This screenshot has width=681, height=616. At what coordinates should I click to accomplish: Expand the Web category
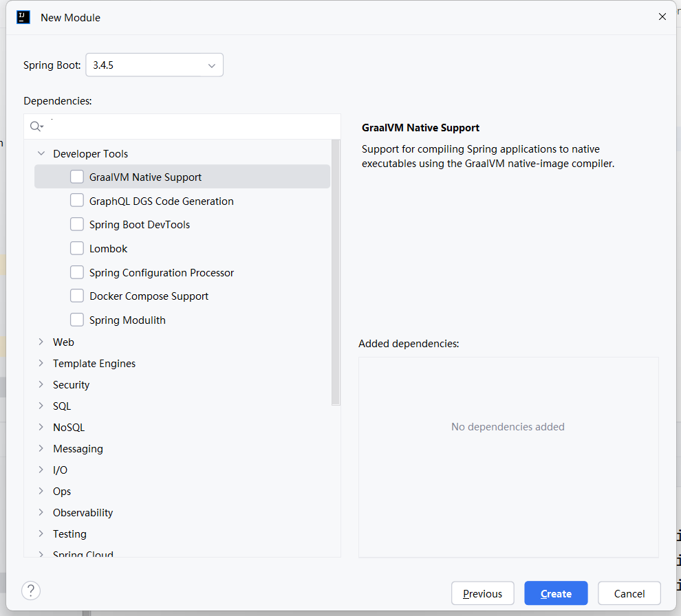click(41, 342)
